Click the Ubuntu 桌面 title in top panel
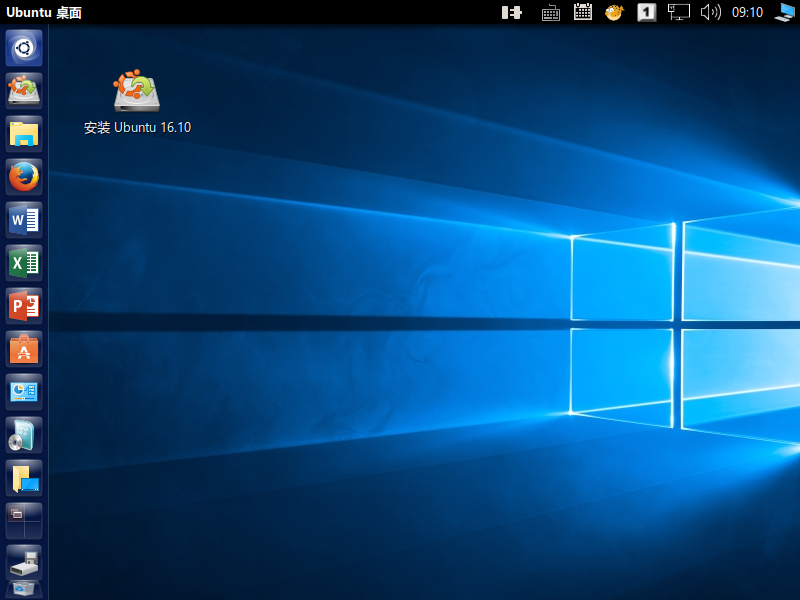The image size is (800, 600). click(44, 12)
